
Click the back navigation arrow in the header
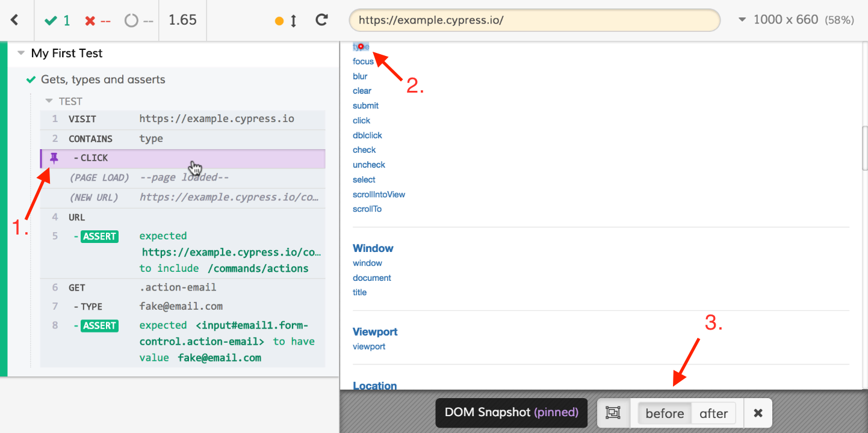(x=15, y=20)
